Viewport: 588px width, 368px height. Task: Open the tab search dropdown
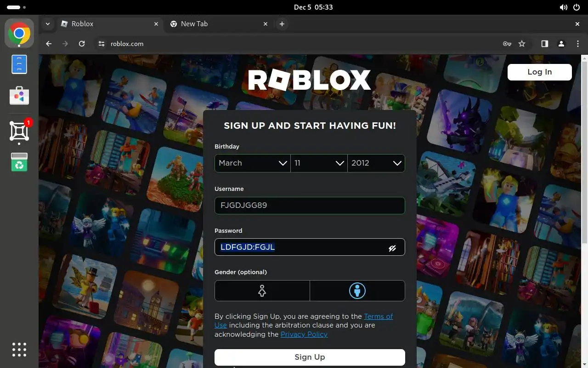pyautogui.click(x=48, y=24)
